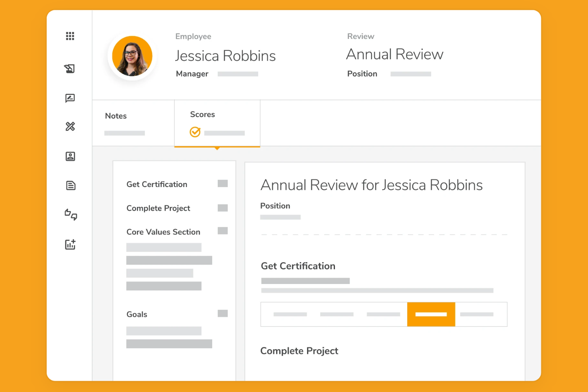Click the text document sidebar icon
The height and width of the screenshot is (392, 588).
(70, 185)
